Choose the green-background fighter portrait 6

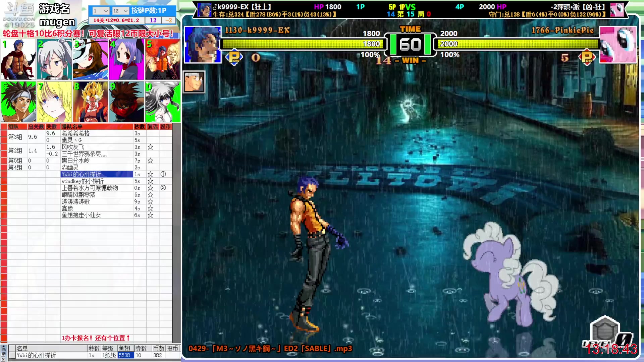coord(18,102)
